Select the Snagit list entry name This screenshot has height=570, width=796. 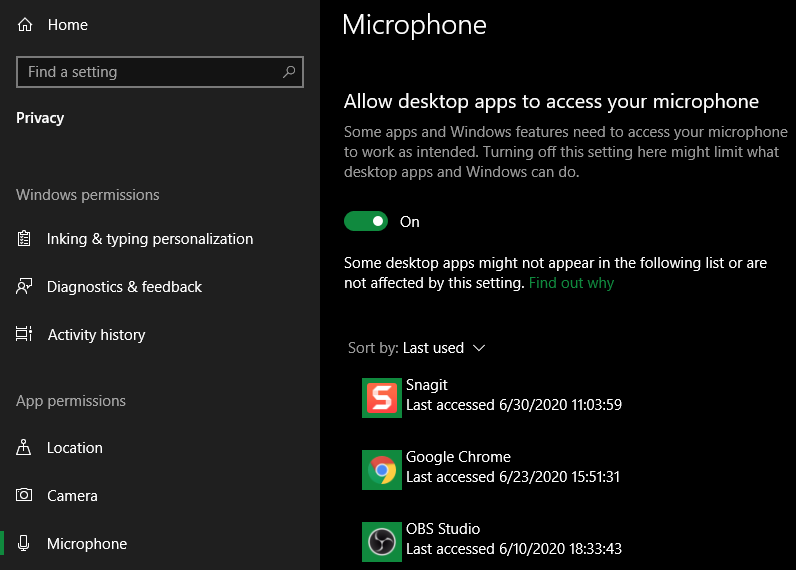(427, 385)
